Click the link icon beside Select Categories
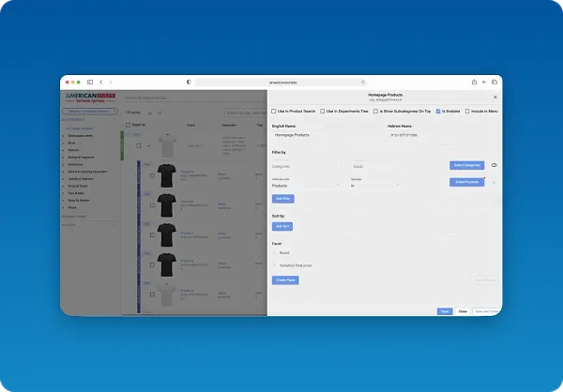Image resolution: width=563 pixels, height=392 pixels. click(x=495, y=165)
